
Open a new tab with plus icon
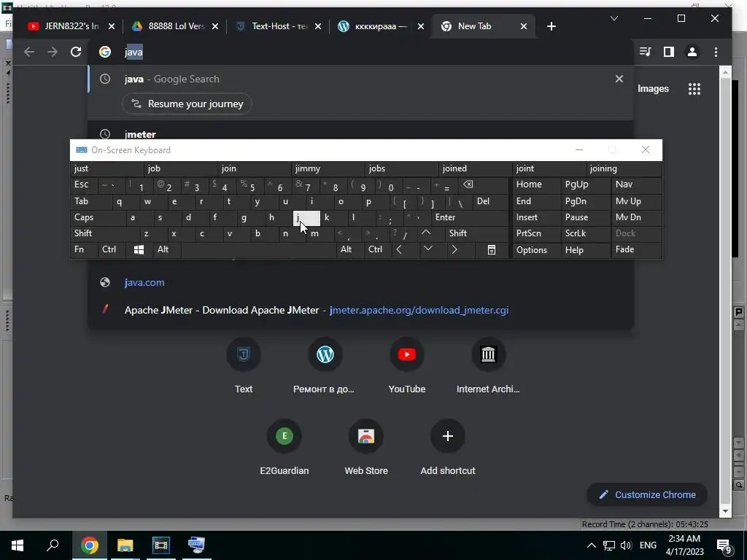tap(551, 26)
